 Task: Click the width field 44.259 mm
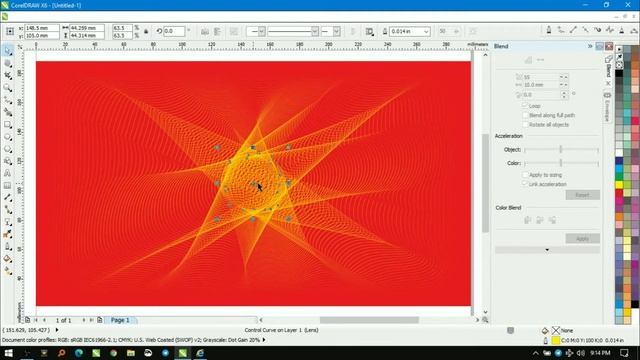(x=87, y=28)
